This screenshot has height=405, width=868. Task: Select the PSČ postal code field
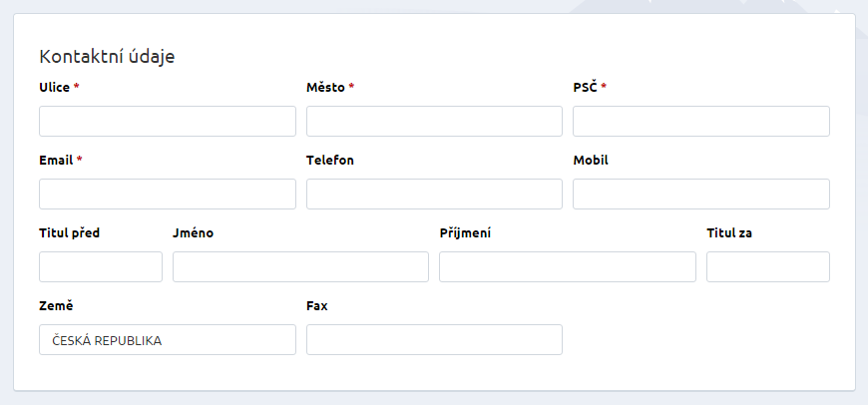(700, 121)
